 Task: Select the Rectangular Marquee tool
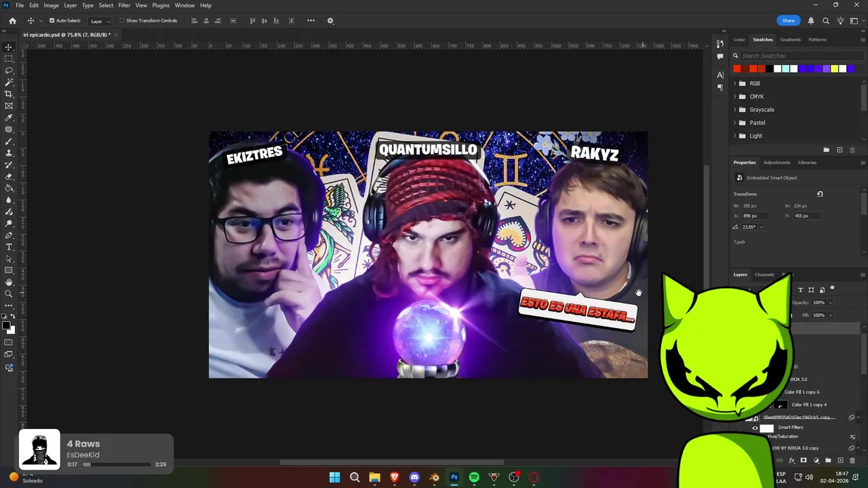(9, 59)
